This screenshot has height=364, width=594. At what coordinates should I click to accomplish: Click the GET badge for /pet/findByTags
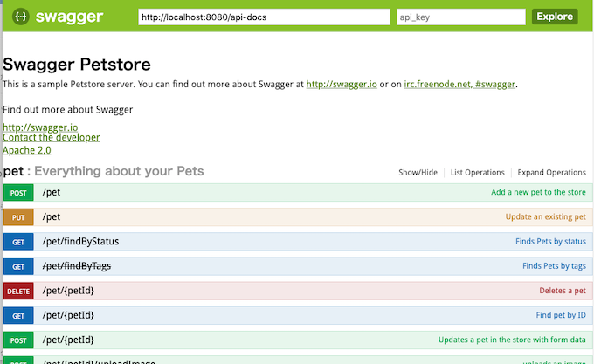coord(18,266)
